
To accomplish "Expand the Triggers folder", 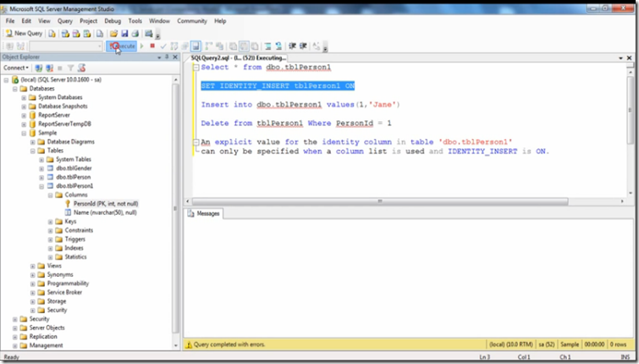I will click(50, 240).
